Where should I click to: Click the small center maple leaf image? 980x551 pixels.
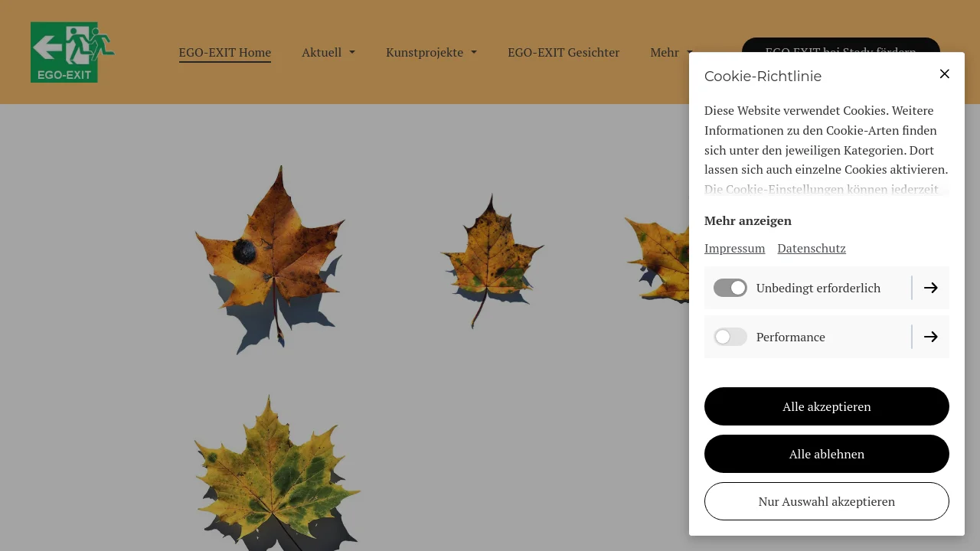point(491,256)
